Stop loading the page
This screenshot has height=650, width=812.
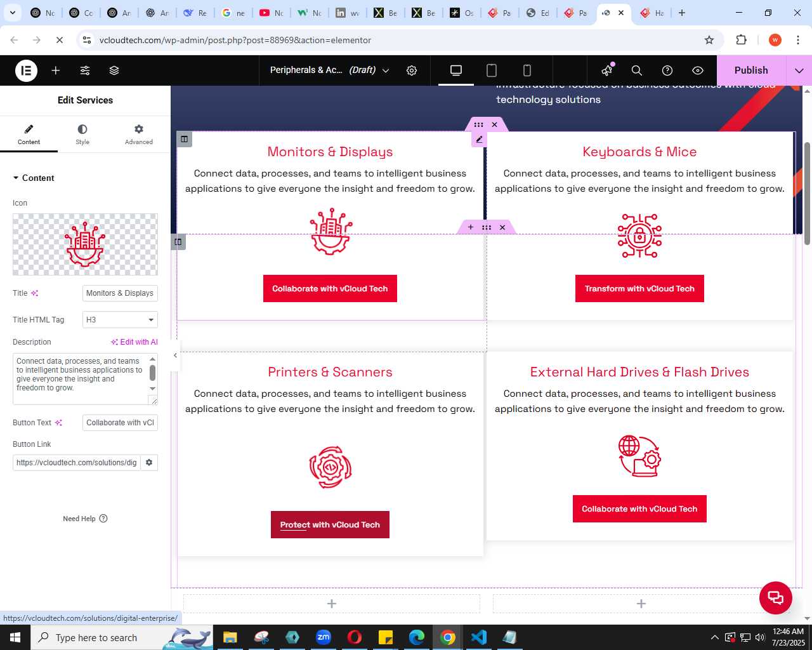(59, 40)
